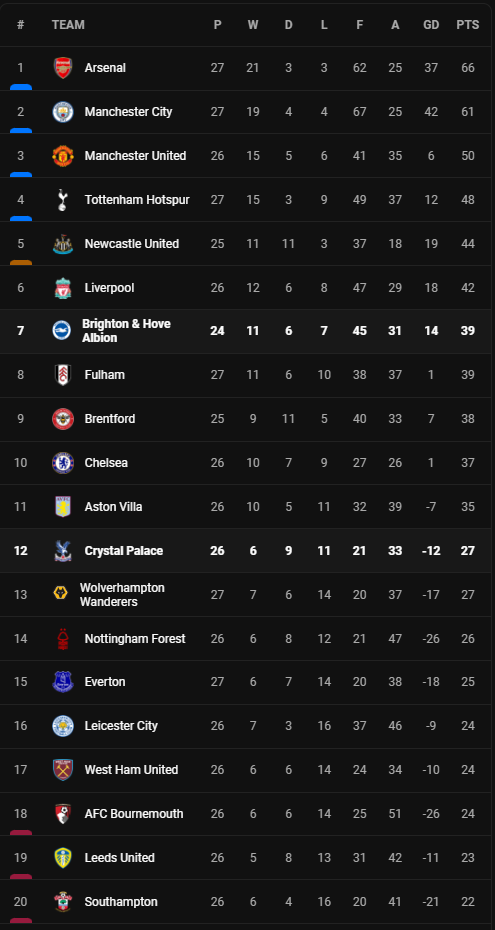Open the Nottingham Forest team name
Screen dimensions: 495x930
point(135,639)
